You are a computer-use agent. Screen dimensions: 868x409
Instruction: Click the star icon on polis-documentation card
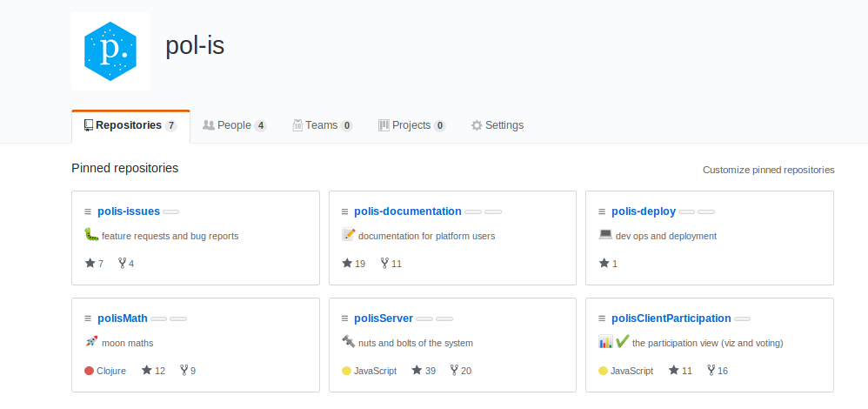click(x=347, y=263)
